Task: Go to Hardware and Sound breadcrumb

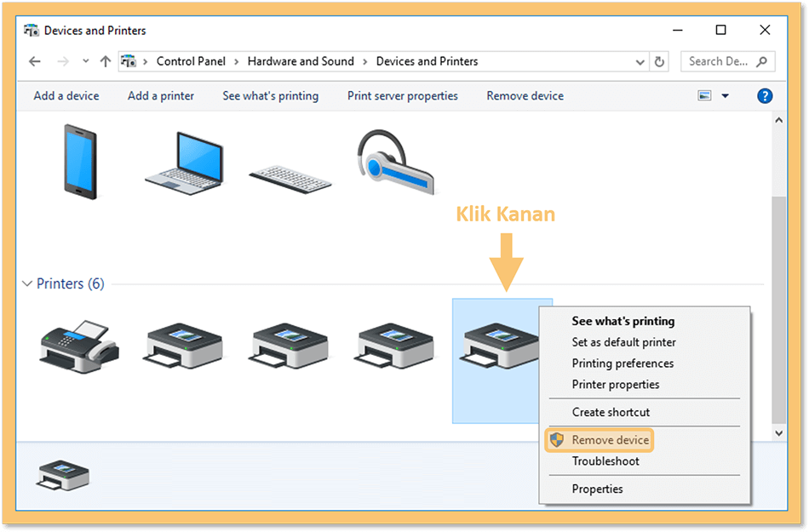Action: (301, 61)
